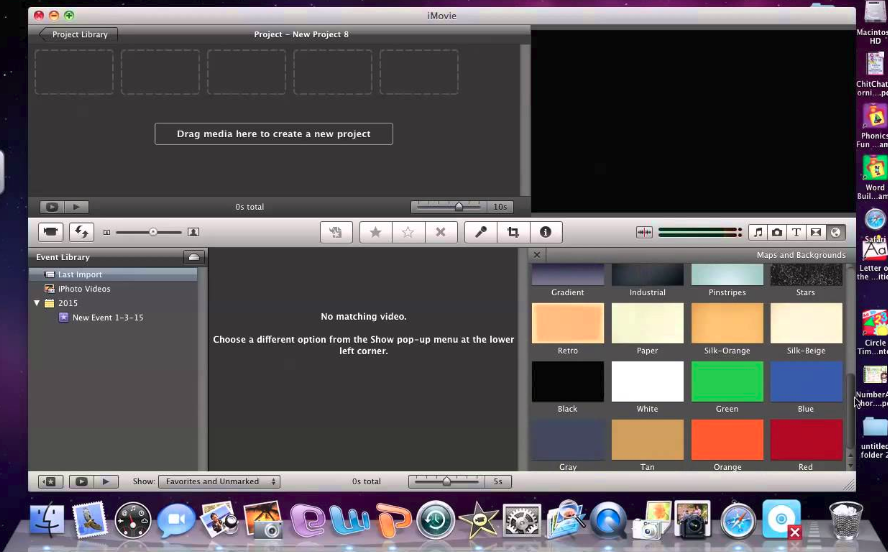
Task: Mark selection as favorite with filled star
Action: tap(375, 232)
